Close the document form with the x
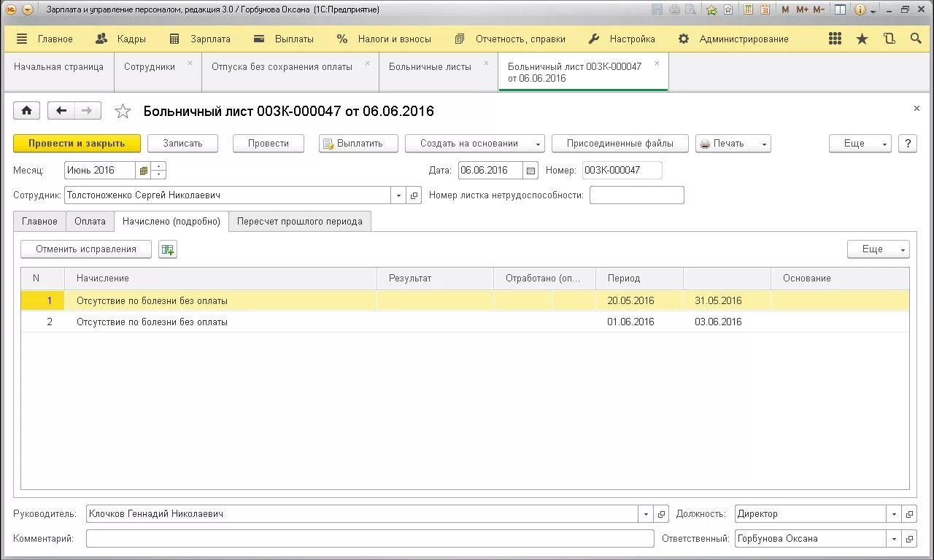 pos(916,108)
